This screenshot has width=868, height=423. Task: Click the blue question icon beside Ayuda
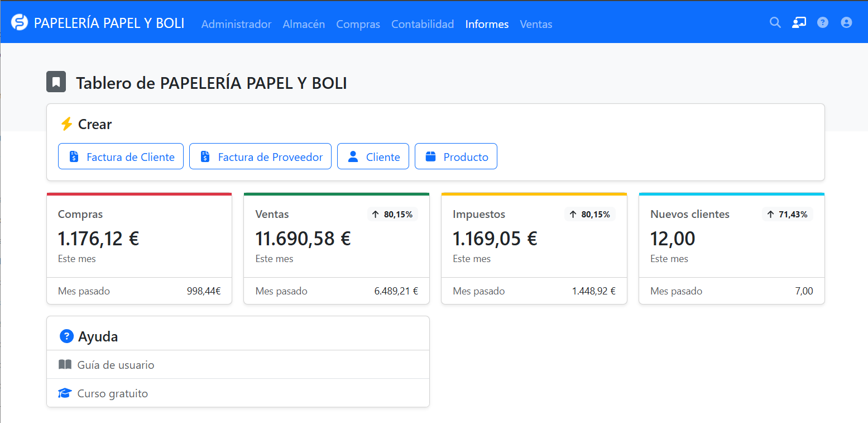tap(66, 336)
